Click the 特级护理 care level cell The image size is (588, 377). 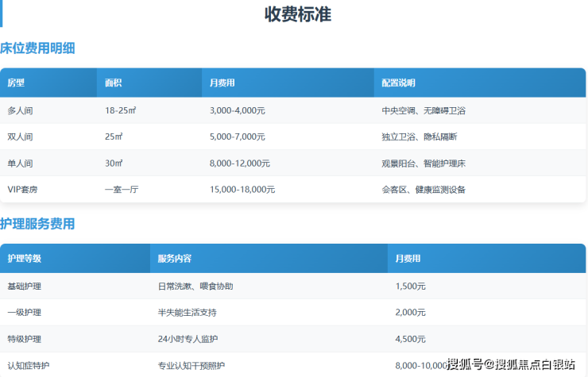click(24, 339)
